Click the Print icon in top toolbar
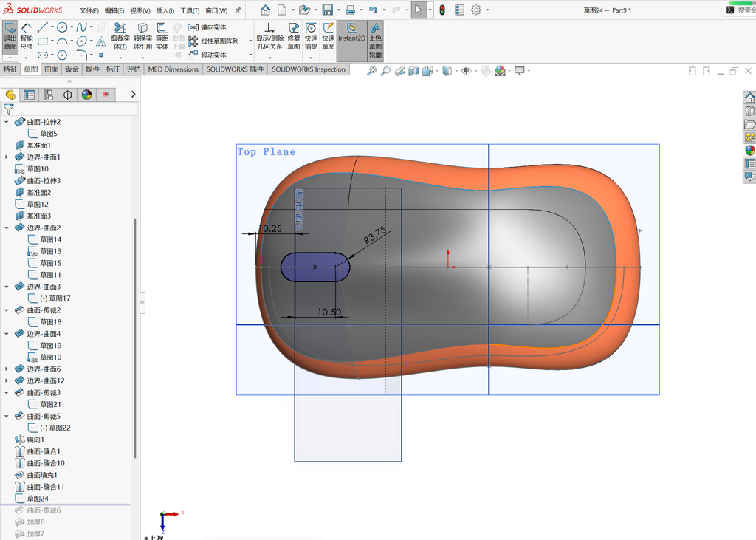 (351, 10)
